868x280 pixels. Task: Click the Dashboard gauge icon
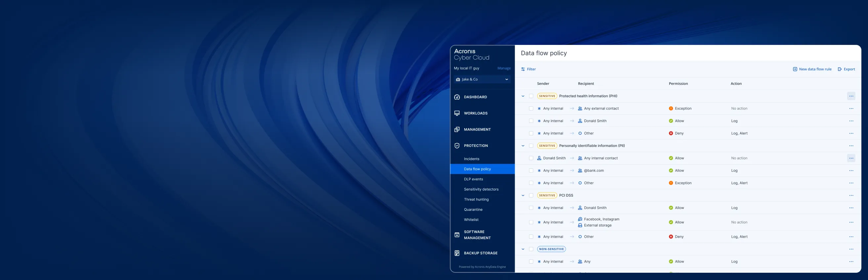(457, 97)
